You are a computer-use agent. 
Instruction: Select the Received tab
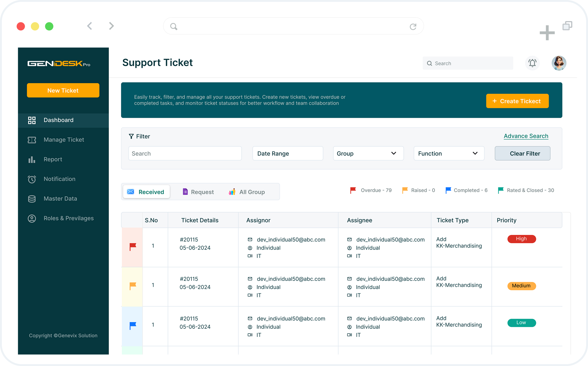coord(146,192)
